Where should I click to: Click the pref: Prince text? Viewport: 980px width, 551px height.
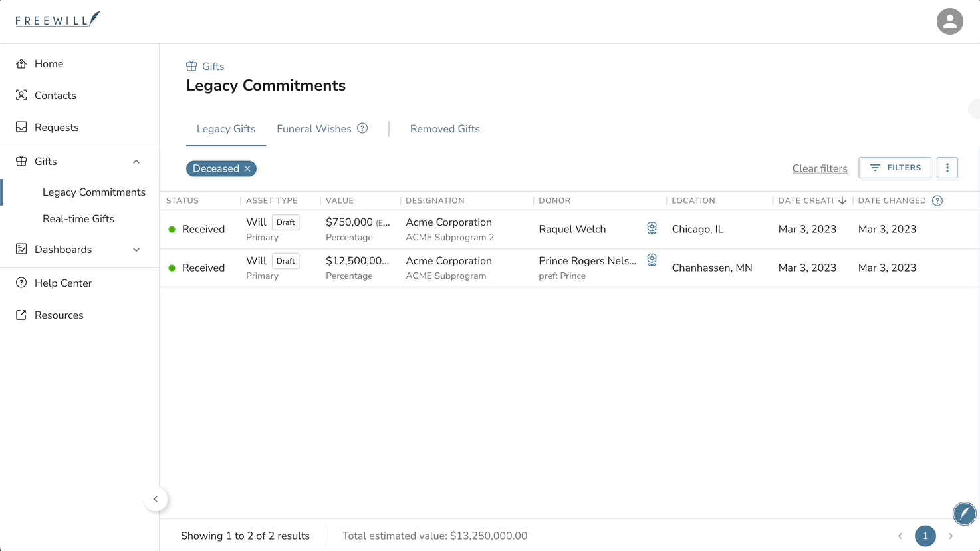[562, 276]
